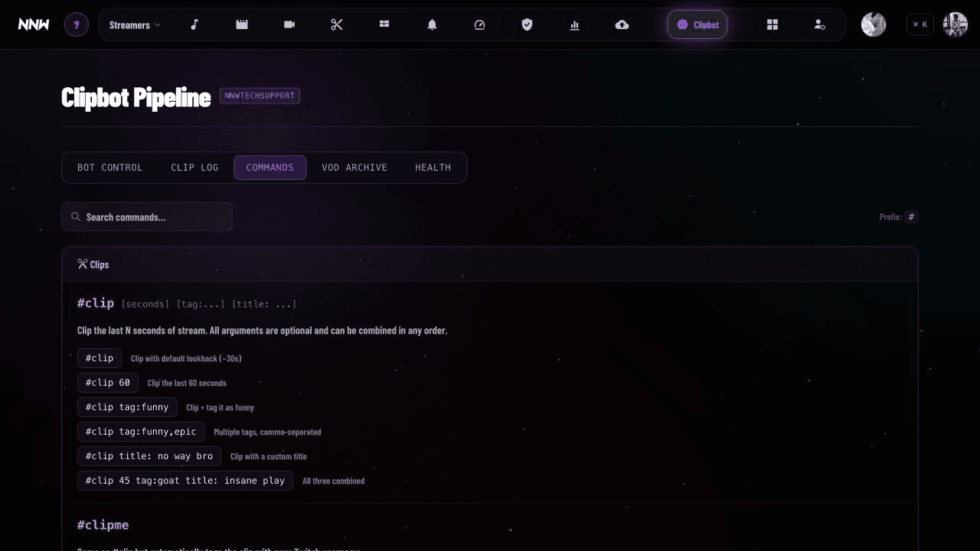
Task: Click the "#clip 45 tag:goat title: insane play" chip
Action: point(185,481)
